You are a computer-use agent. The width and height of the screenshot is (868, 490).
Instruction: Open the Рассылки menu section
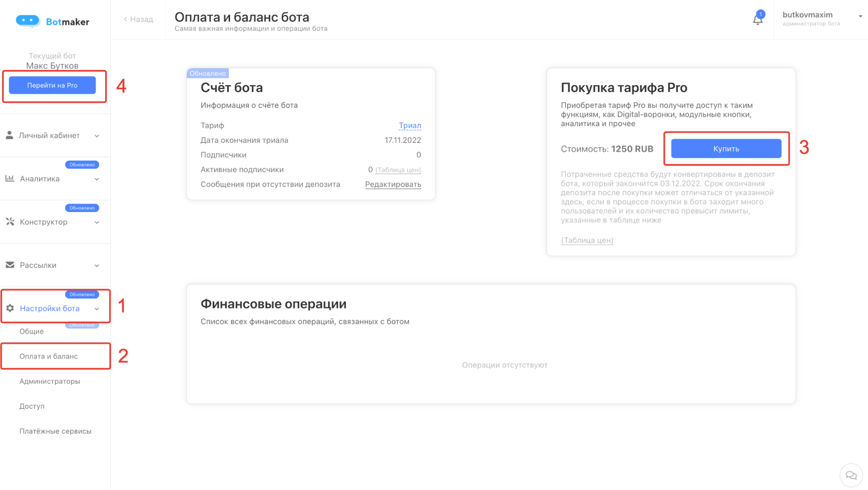pos(55,265)
